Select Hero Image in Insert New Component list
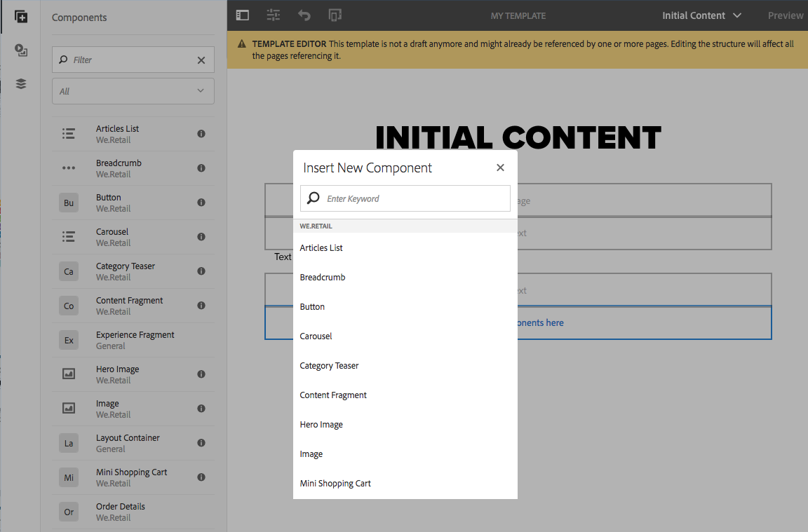The height and width of the screenshot is (532, 808). point(321,425)
